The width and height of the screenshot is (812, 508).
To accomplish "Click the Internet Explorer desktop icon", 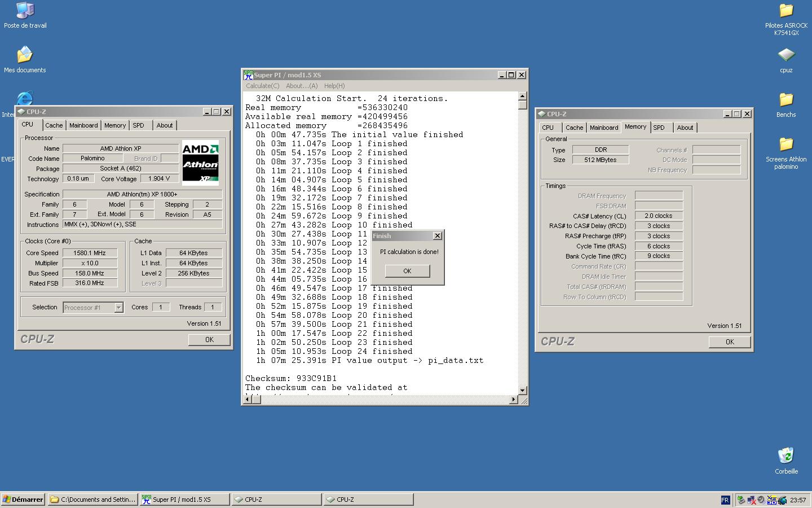I will point(24,98).
